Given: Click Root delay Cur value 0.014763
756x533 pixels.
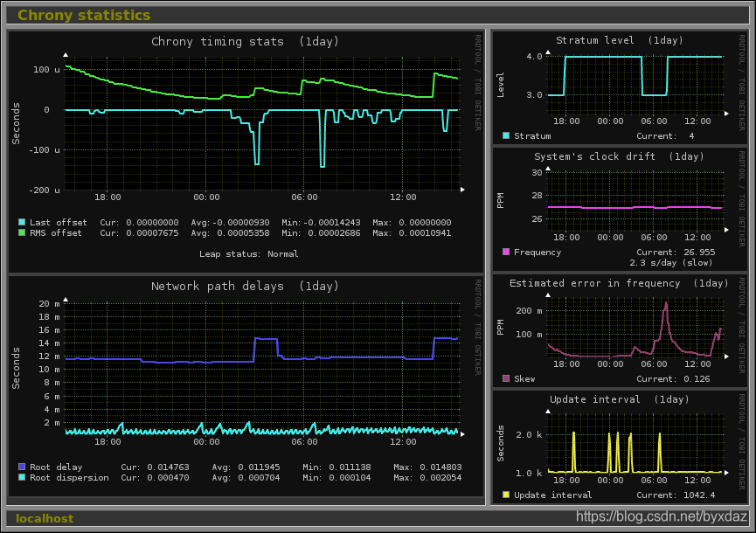Looking at the screenshot, I should point(169,467).
